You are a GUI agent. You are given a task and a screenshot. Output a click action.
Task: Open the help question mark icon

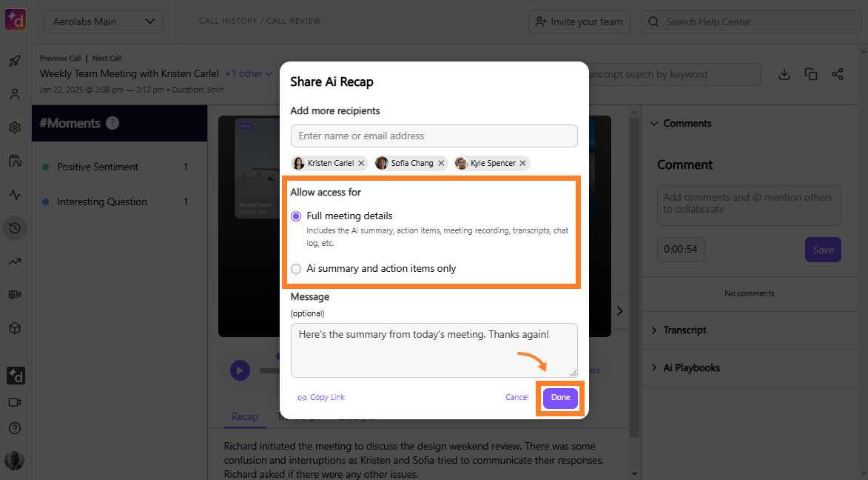point(15,428)
